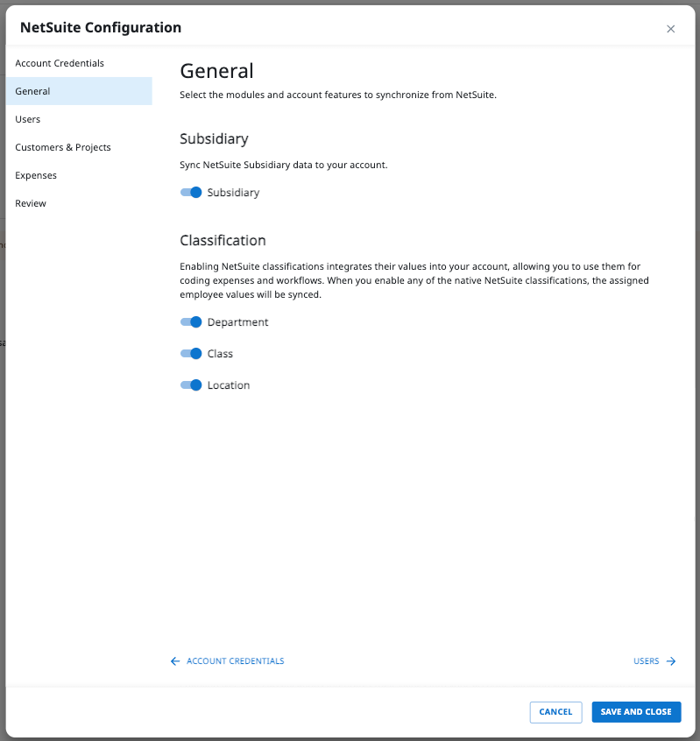Proceed forward via the USERS footer link
Viewport: 700px width, 741px height.
pyautogui.click(x=646, y=661)
